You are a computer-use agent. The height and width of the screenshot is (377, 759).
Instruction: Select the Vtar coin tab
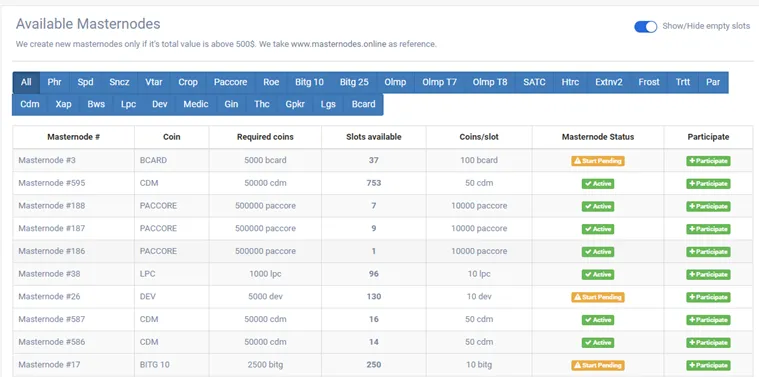[153, 82]
